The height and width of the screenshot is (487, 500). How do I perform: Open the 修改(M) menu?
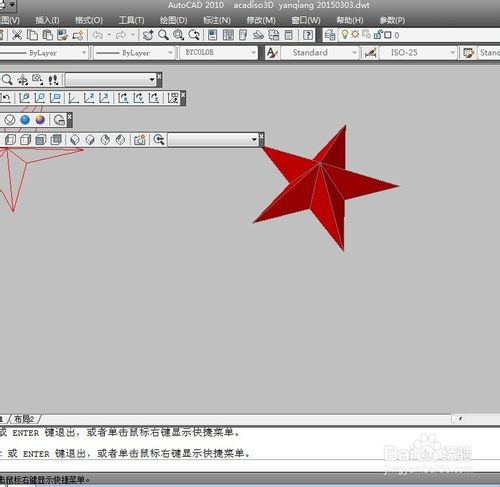pos(261,20)
